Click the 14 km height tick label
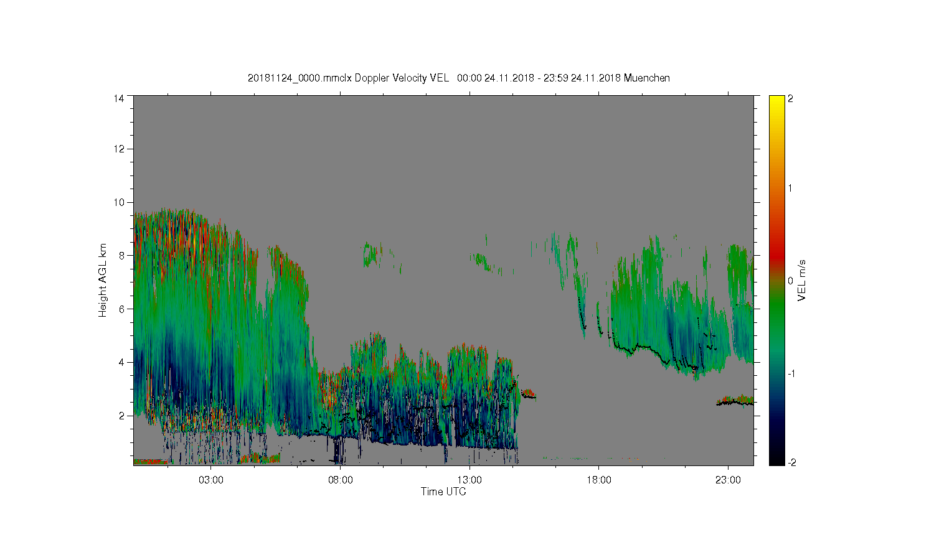934x560 pixels. [x=119, y=98]
